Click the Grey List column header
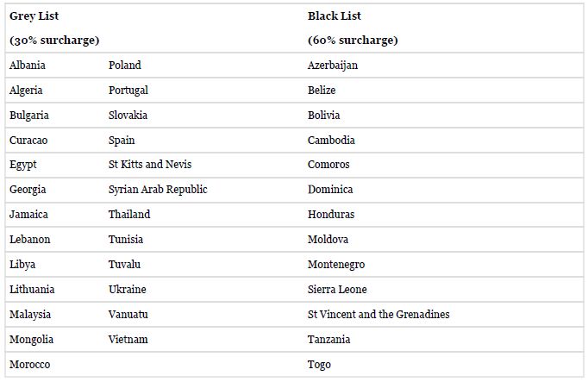Viewport: 588px width, 382px height. [x=34, y=16]
